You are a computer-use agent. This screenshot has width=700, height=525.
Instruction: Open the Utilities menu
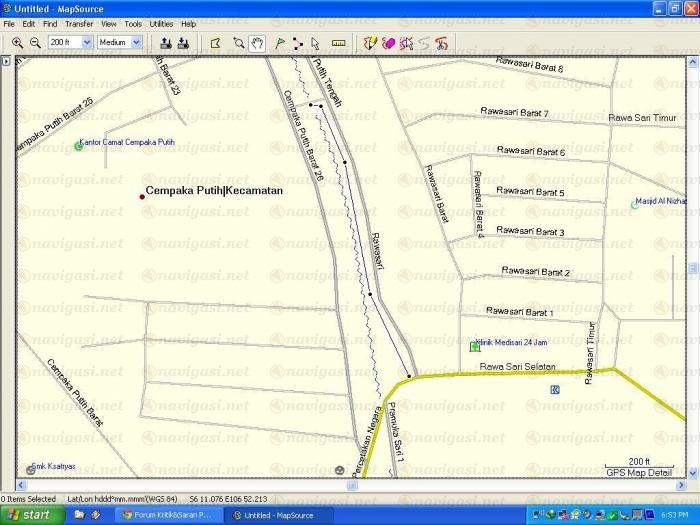point(161,23)
